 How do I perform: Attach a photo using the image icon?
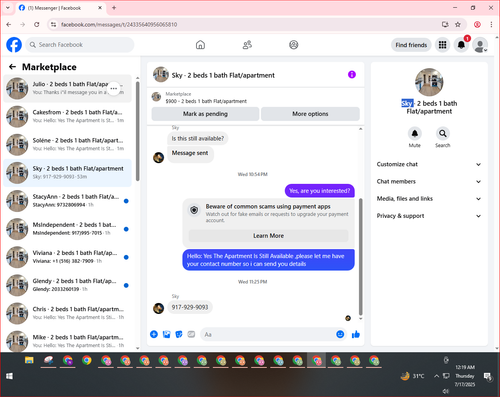[166, 334]
